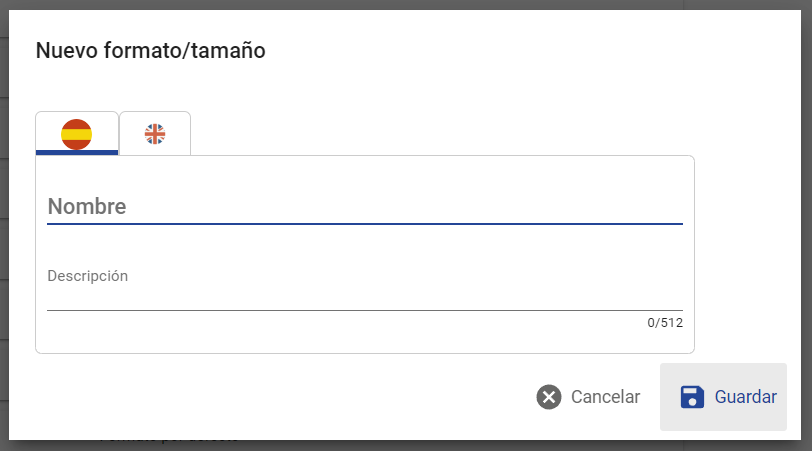Switch to the English flag tab

pos(155,133)
